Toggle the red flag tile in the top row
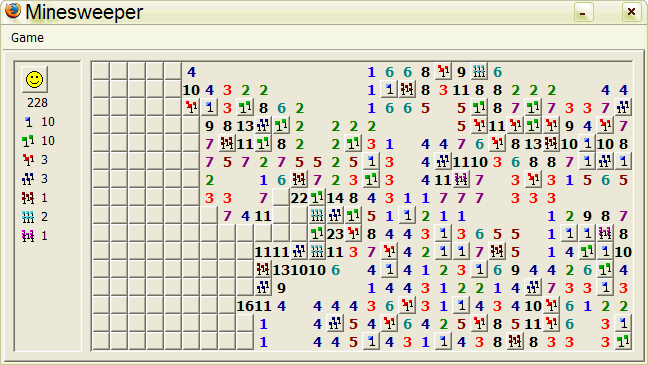Image resolution: width=648 pixels, height=365 pixels. point(443,72)
